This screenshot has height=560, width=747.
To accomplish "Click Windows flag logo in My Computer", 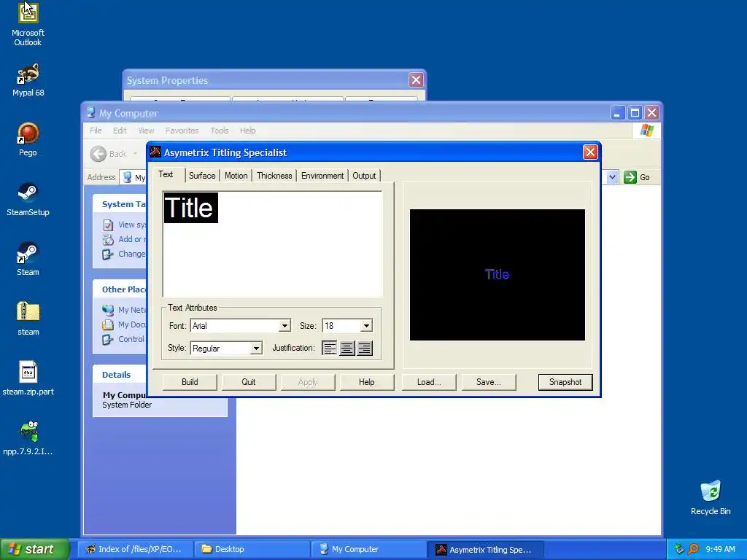I will click(x=647, y=130).
